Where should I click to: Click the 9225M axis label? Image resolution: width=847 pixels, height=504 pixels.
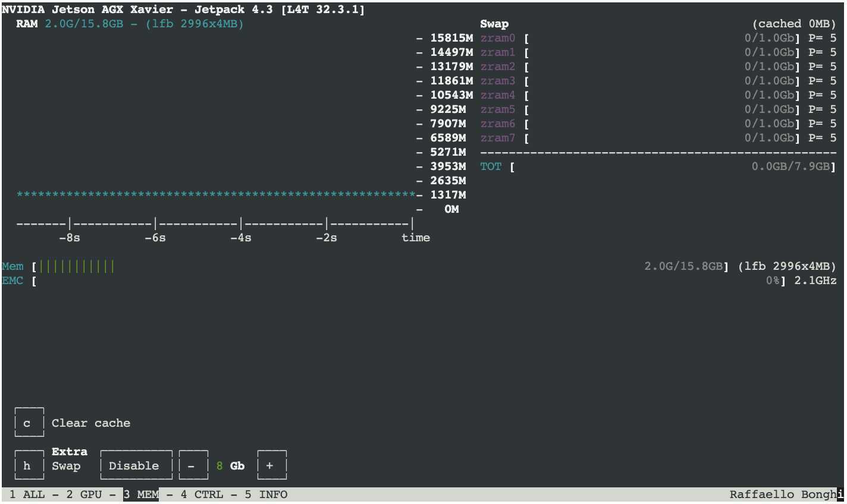click(x=448, y=109)
